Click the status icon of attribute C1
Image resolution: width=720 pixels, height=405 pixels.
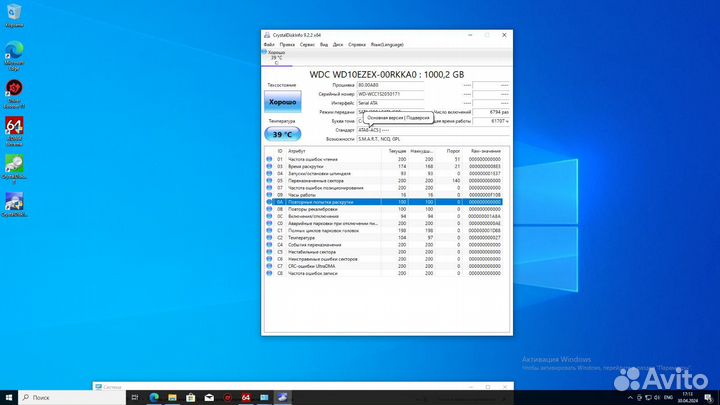269,231
